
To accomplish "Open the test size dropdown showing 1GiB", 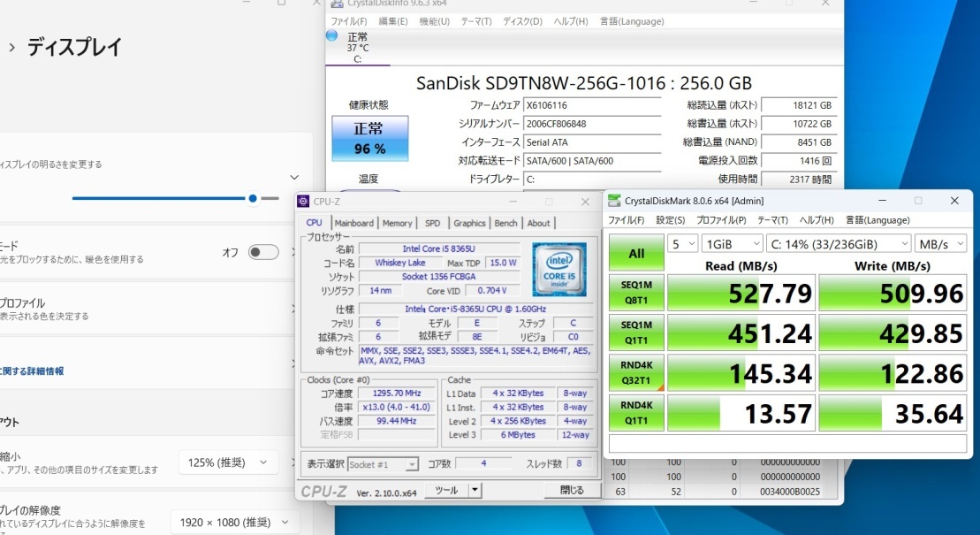I will click(732, 244).
